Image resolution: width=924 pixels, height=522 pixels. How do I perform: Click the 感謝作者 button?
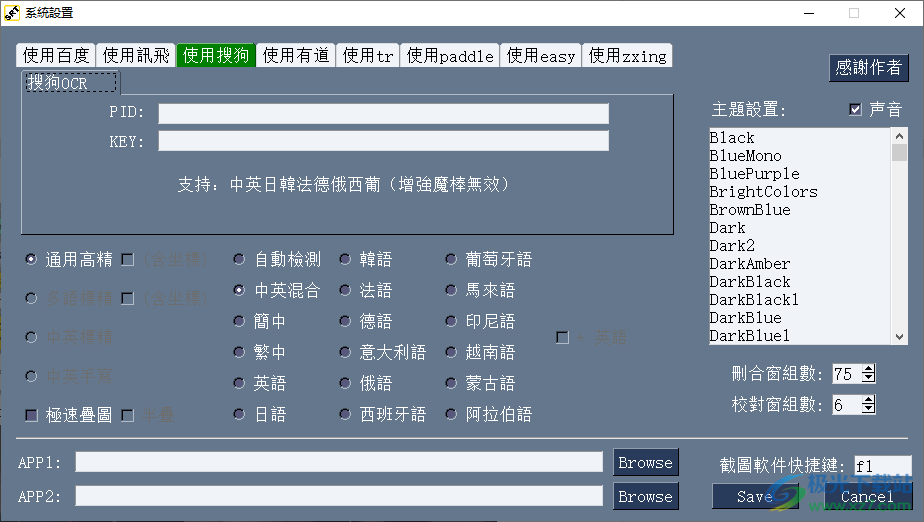(869, 68)
